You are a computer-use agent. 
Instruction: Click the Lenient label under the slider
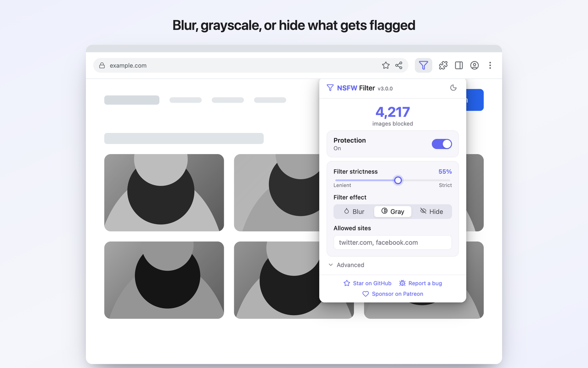(342, 185)
